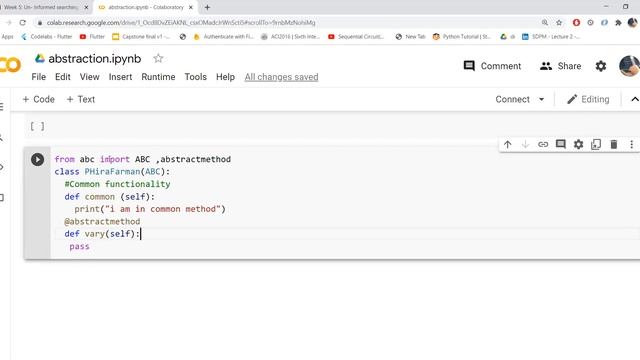The width and height of the screenshot is (640, 360).
Task: Add a comment on the cell icon
Action: pyautogui.click(x=561, y=144)
